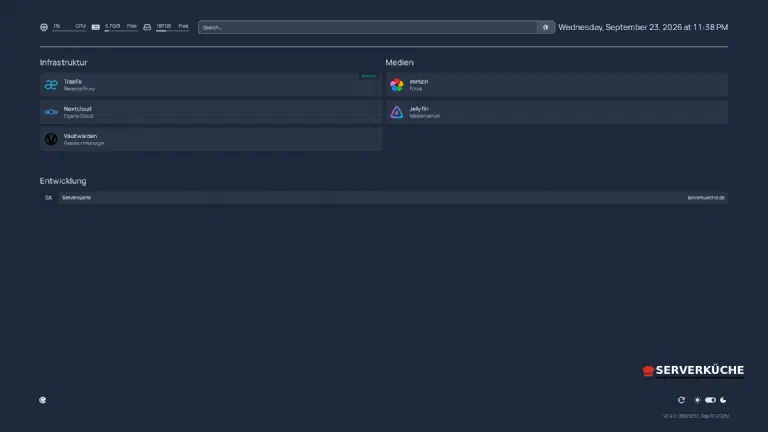The width and height of the screenshot is (768, 432).
Task: Click the serverkueche.de bookmark URL text
Action: (x=706, y=197)
